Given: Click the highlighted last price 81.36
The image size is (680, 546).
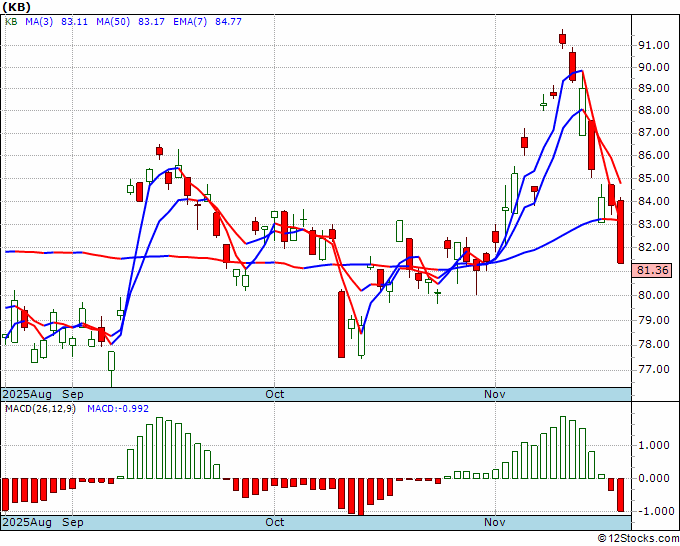Looking at the screenshot, I should (x=652, y=271).
